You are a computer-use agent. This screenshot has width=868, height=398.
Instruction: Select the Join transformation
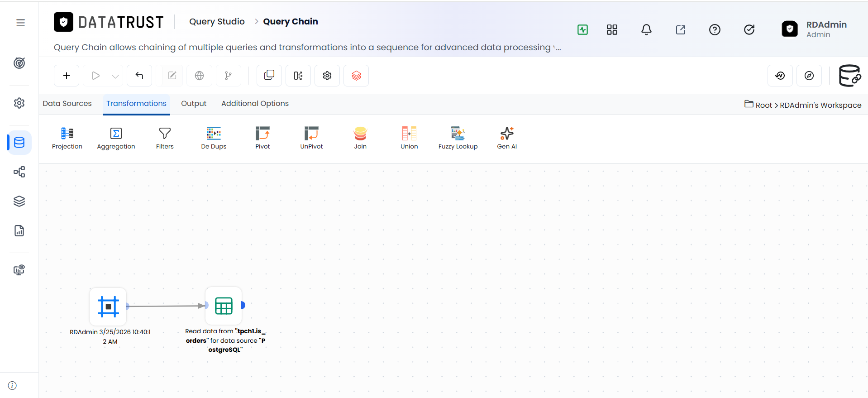click(360, 138)
